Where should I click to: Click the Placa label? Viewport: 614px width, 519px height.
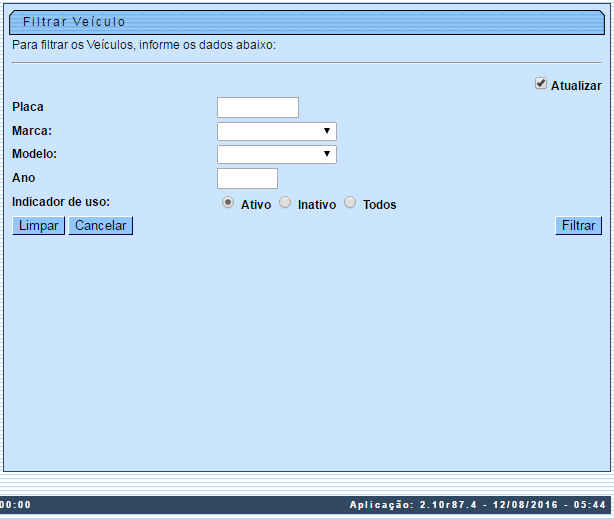point(28,107)
